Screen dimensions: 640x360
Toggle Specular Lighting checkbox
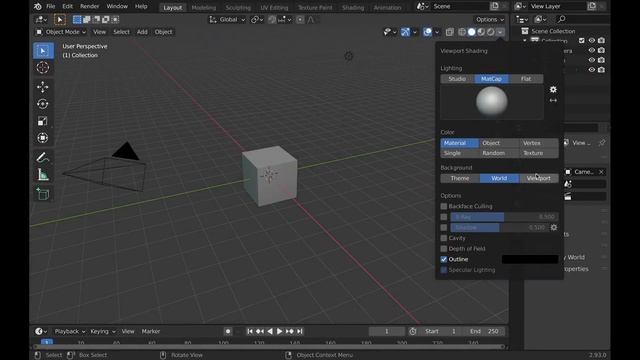click(x=444, y=270)
